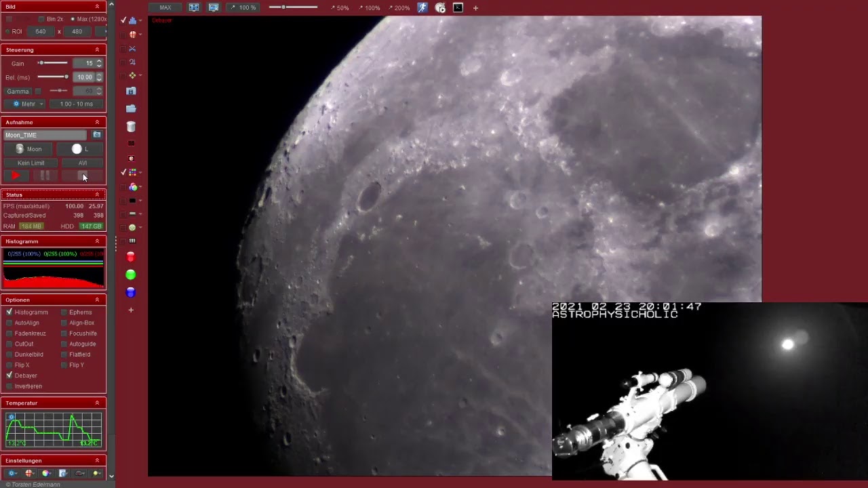
Task: Collapse the Aufnahme panel
Action: [x=97, y=122]
